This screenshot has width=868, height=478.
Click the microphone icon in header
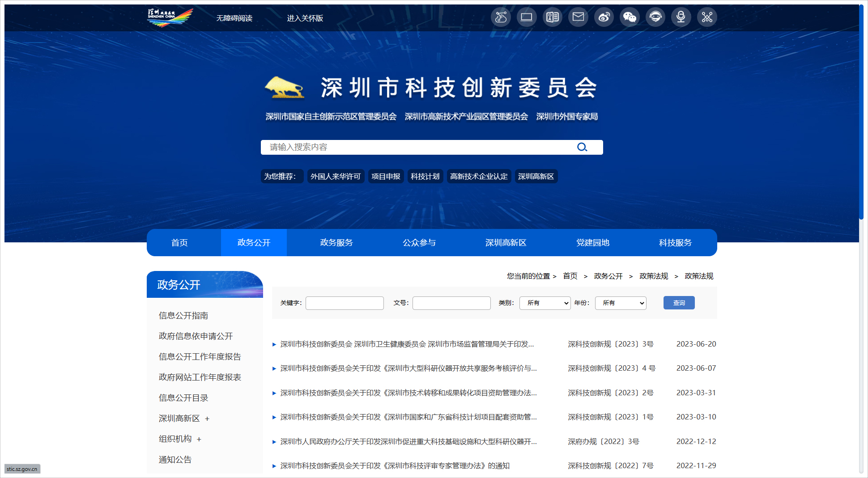click(681, 17)
